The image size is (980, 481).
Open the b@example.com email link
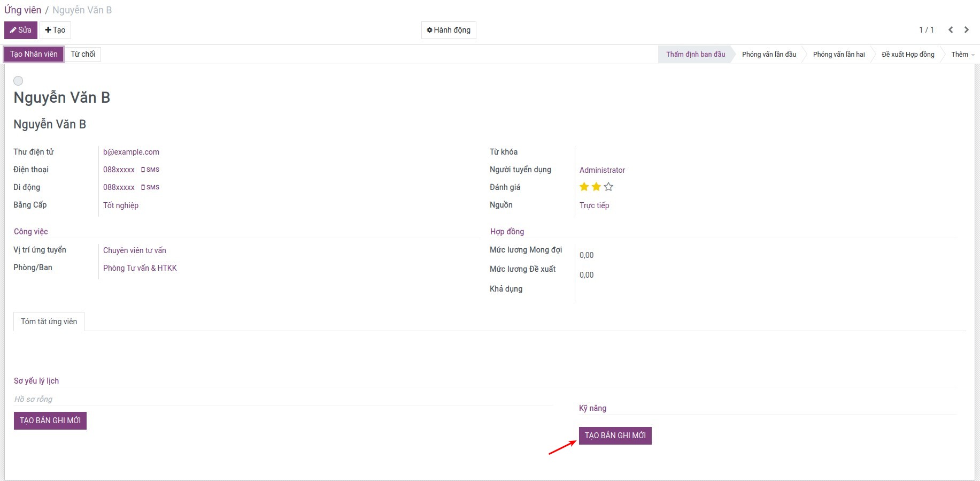pos(131,152)
